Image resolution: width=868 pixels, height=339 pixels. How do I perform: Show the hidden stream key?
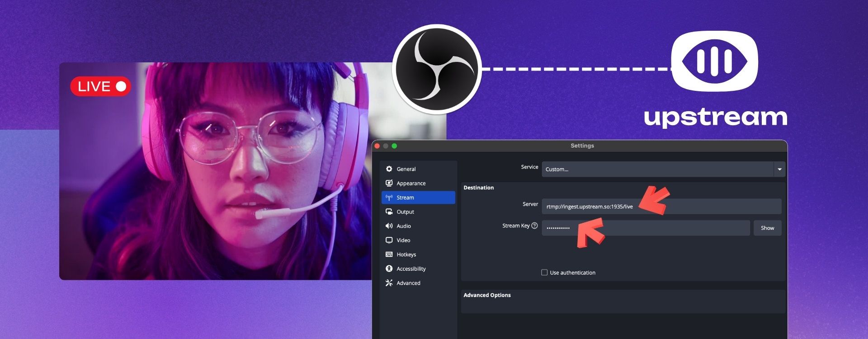click(767, 228)
